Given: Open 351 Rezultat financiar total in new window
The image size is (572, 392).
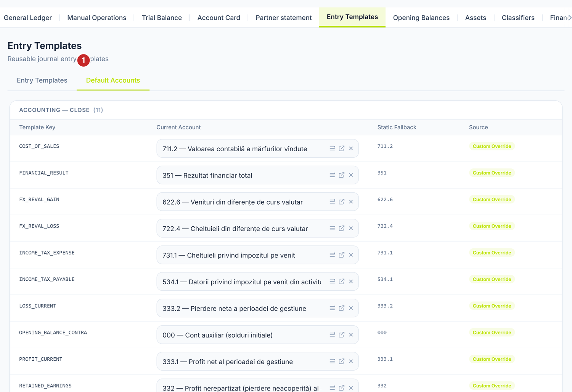Looking at the screenshot, I should (x=342, y=175).
